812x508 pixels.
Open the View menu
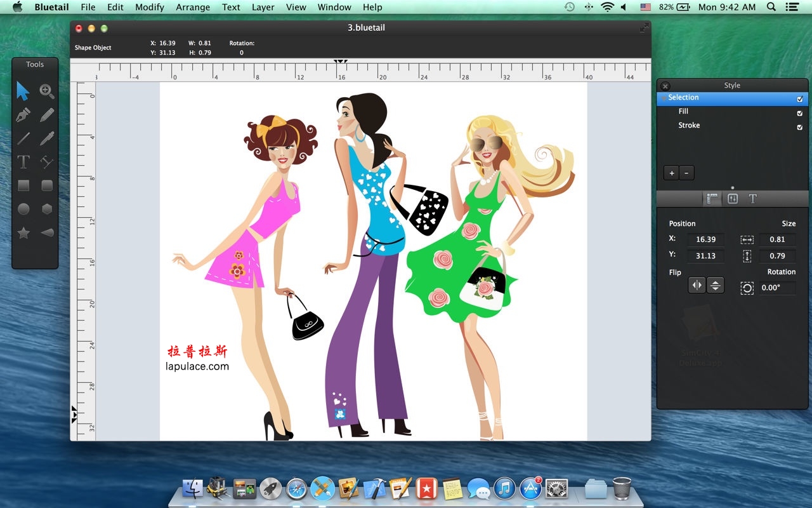click(x=296, y=7)
